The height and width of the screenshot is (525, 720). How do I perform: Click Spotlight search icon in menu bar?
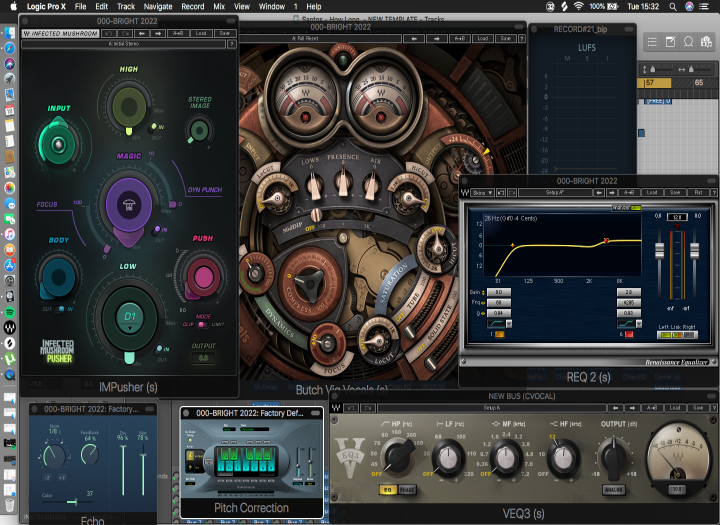pyautogui.click(x=673, y=6)
